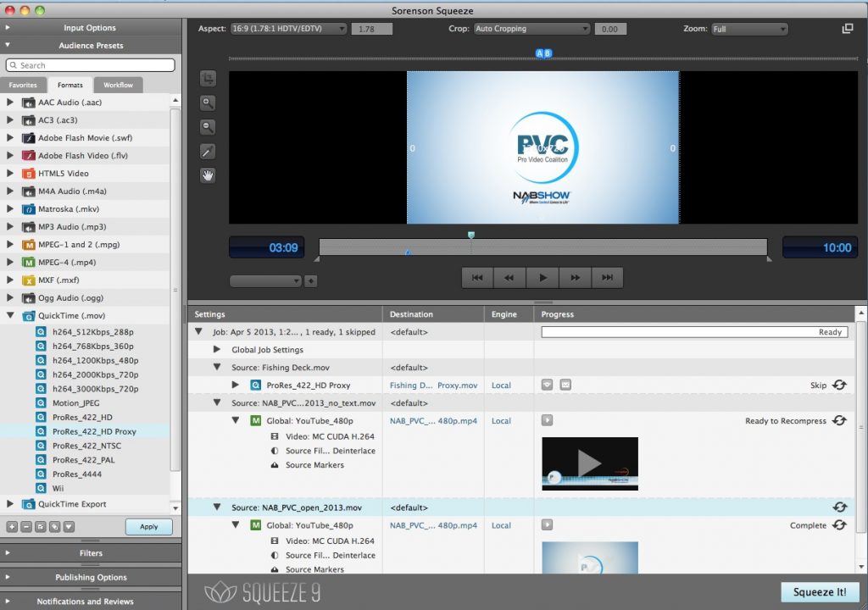Select the hand pan tool
This screenshot has width=868, height=610.
point(208,176)
